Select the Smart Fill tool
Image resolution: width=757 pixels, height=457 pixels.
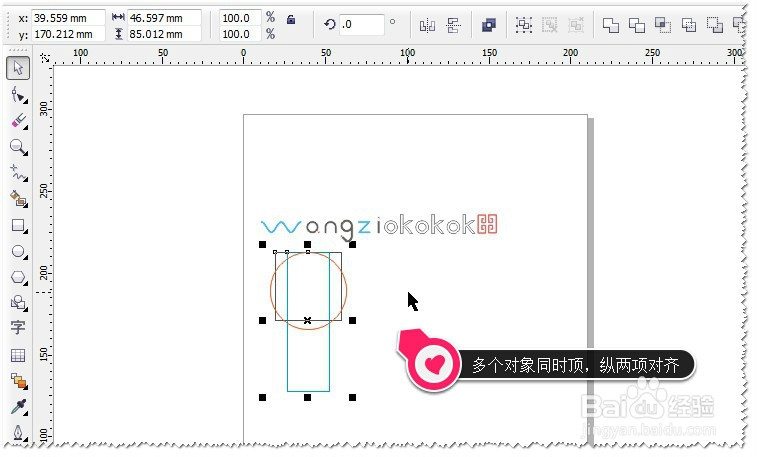(18, 199)
